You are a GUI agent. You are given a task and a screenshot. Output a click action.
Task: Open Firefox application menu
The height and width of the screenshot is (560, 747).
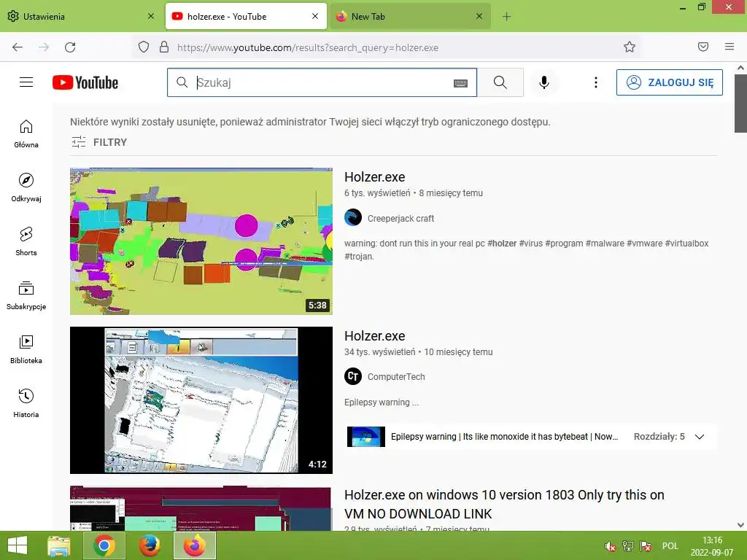(729, 47)
